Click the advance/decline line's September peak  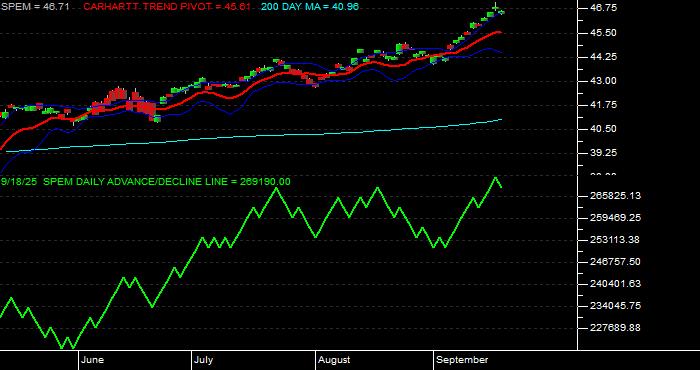[x=495, y=178]
